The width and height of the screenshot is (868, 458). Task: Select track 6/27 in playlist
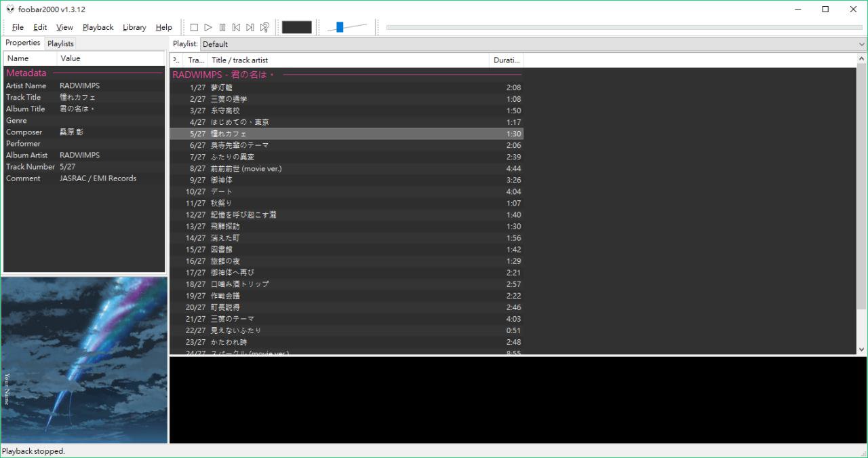click(x=347, y=145)
